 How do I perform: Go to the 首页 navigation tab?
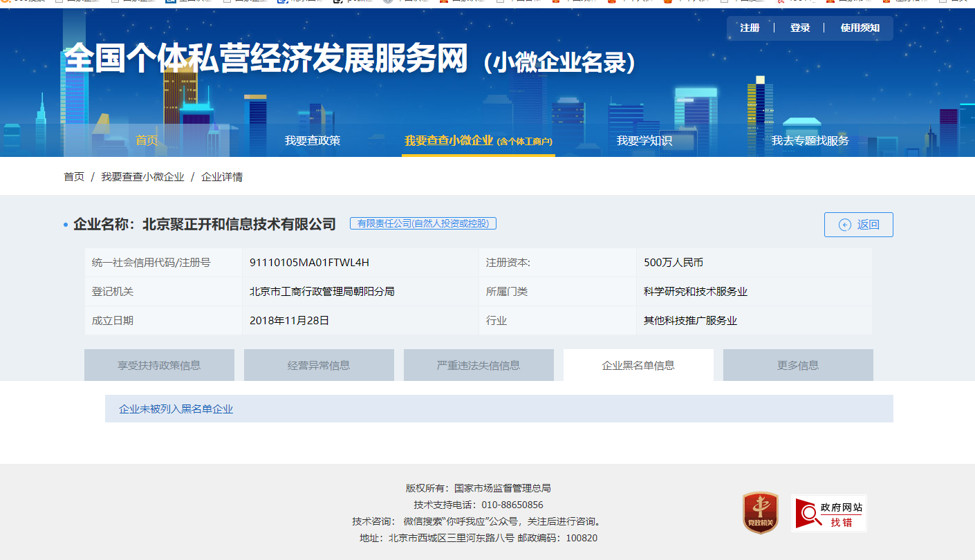pos(147,140)
